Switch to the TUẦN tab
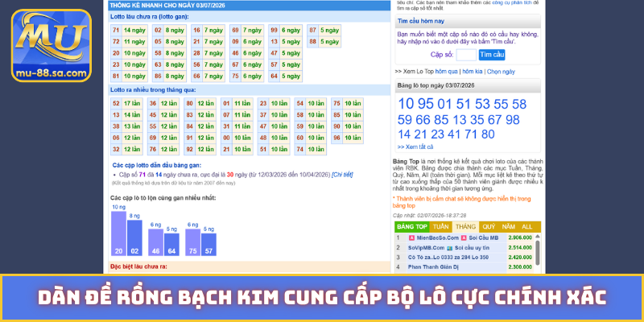This screenshot has width=644, height=322. tap(440, 227)
